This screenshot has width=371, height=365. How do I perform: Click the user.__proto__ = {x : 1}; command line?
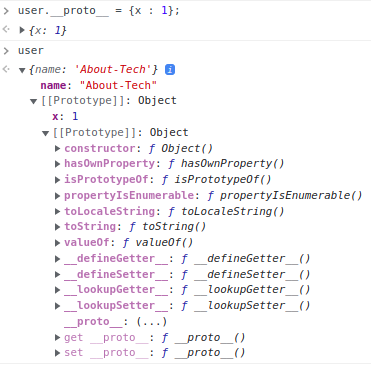point(99,11)
